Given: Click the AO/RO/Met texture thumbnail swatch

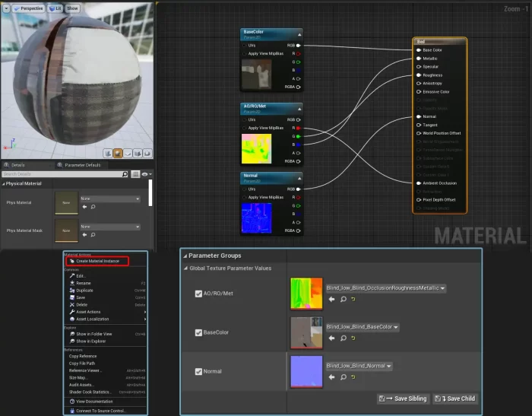Looking at the screenshot, I should coord(306,294).
